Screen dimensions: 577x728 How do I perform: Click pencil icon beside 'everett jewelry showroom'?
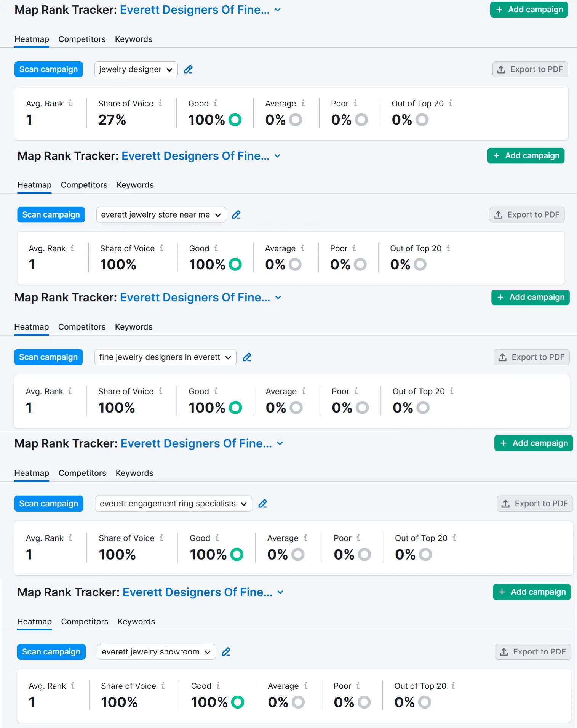[x=226, y=652]
